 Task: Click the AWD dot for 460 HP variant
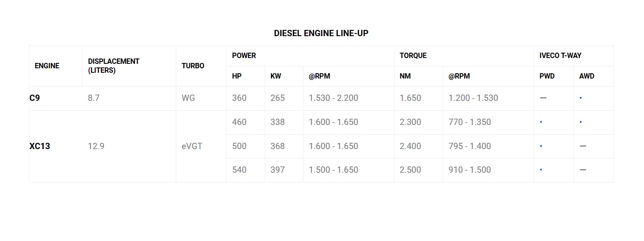point(581,122)
